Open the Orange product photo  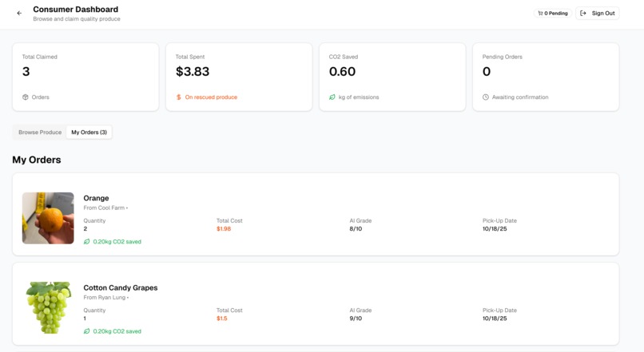48,218
